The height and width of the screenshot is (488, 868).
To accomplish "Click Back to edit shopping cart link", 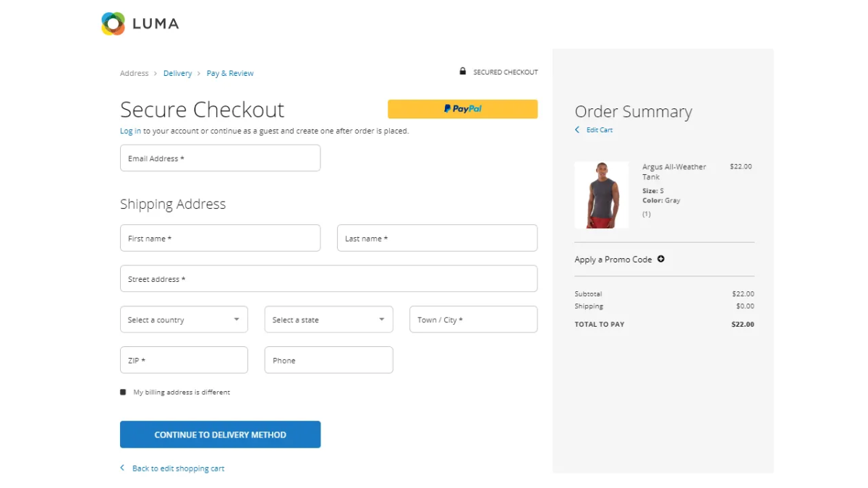I will coord(178,468).
